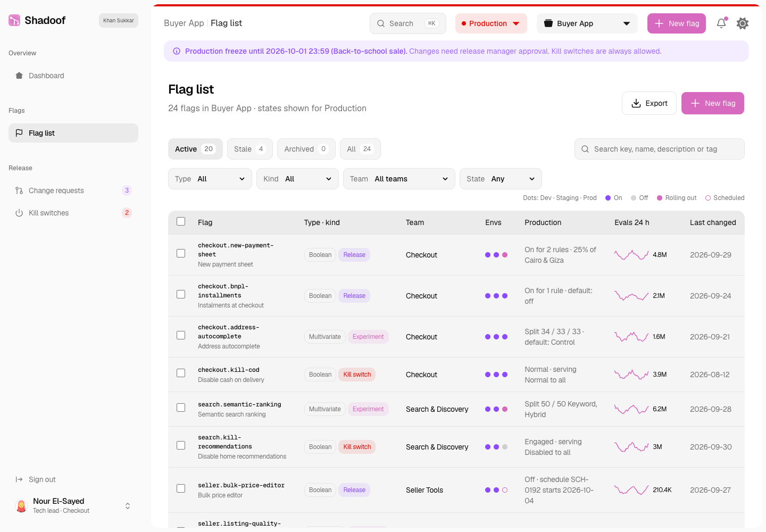Click the Flag list flag icon

[19, 133]
